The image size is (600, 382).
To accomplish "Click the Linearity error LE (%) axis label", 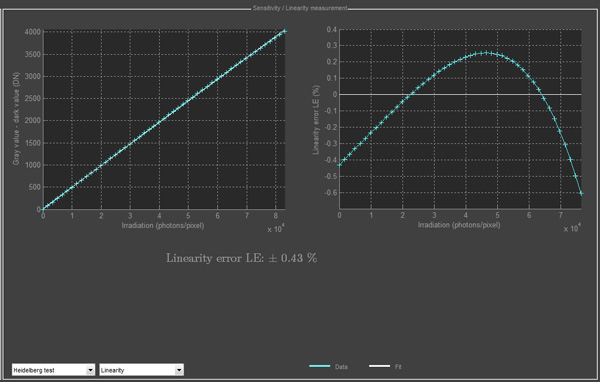I will point(316,119).
